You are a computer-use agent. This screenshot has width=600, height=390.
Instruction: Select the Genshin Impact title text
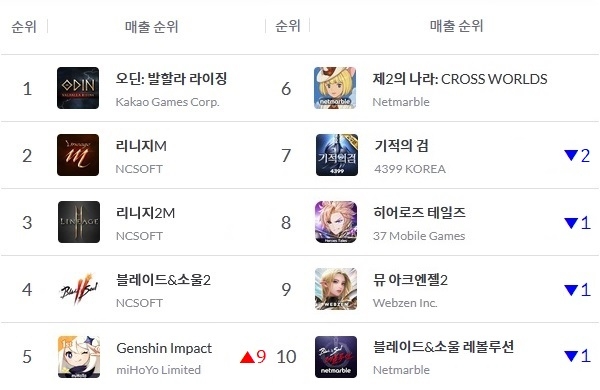tap(164, 348)
